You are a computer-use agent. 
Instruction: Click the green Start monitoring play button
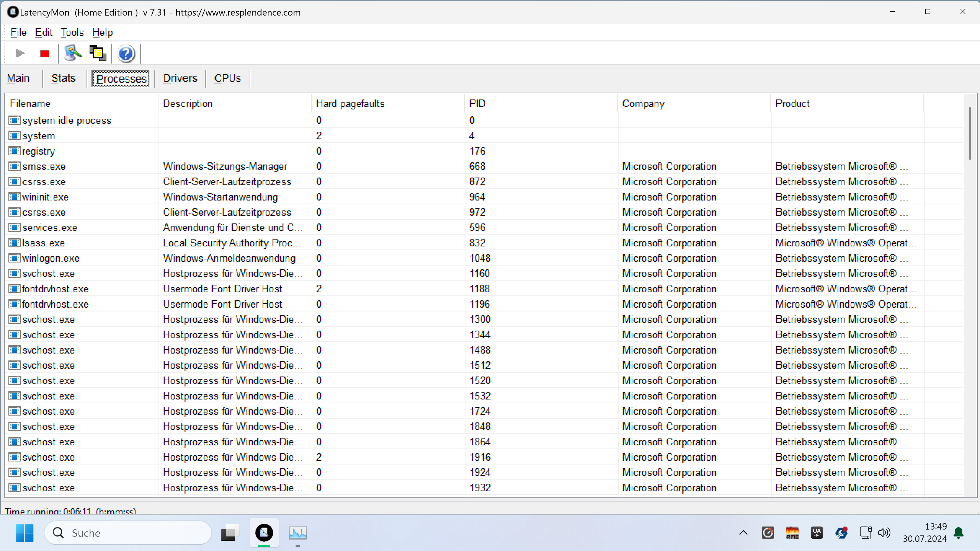[x=20, y=53]
